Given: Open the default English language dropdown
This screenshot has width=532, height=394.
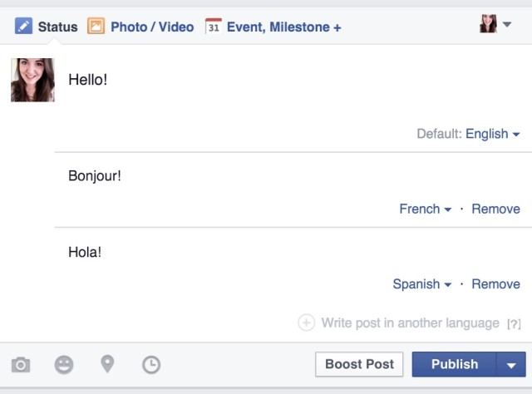Looking at the screenshot, I should (x=492, y=134).
